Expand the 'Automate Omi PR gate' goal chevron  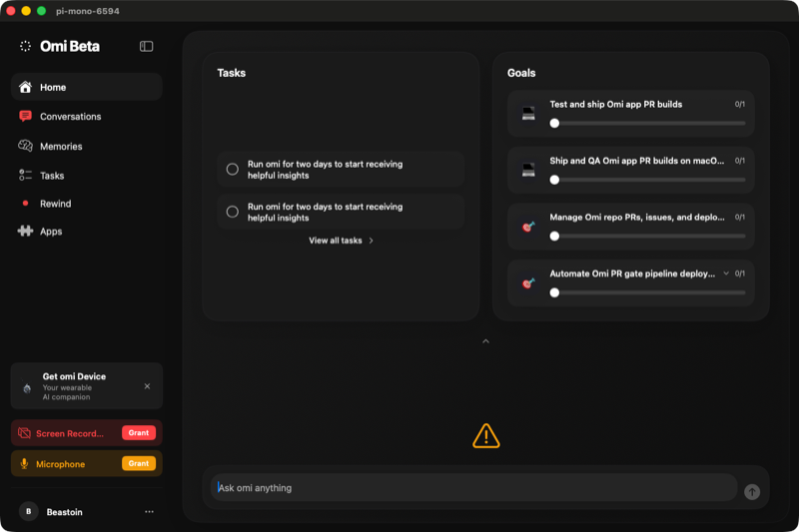point(726,273)
